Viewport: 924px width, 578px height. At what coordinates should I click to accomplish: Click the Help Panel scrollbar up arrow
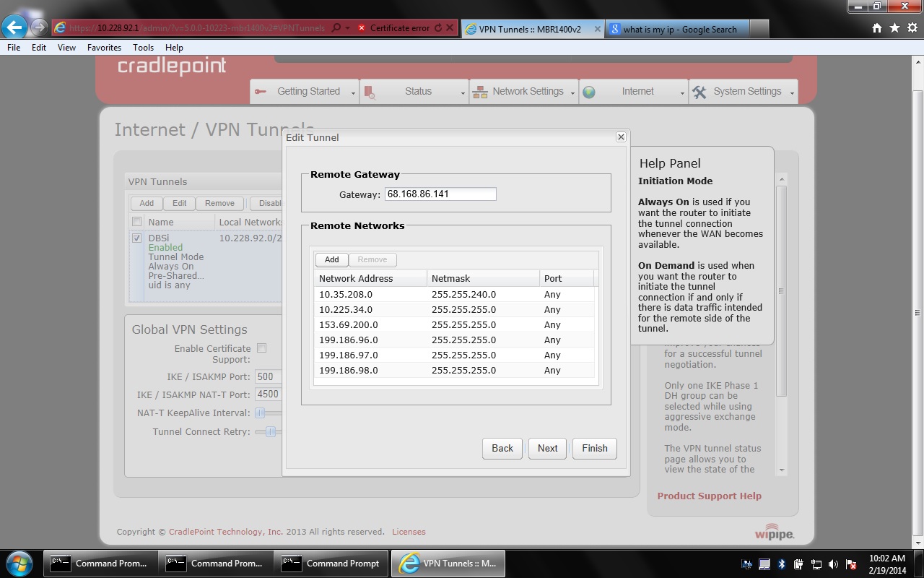[781, 179]
